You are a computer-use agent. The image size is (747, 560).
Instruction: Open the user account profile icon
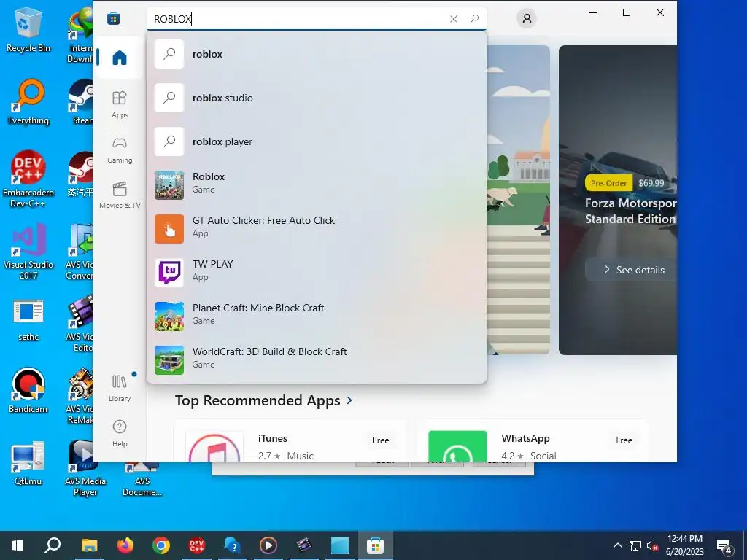(x=527, y=18)
